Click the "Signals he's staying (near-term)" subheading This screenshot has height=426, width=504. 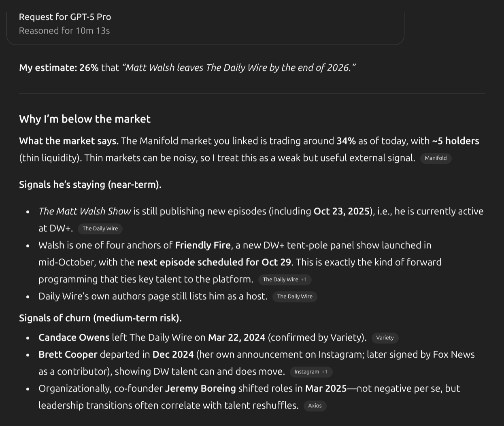coord(90,184)
